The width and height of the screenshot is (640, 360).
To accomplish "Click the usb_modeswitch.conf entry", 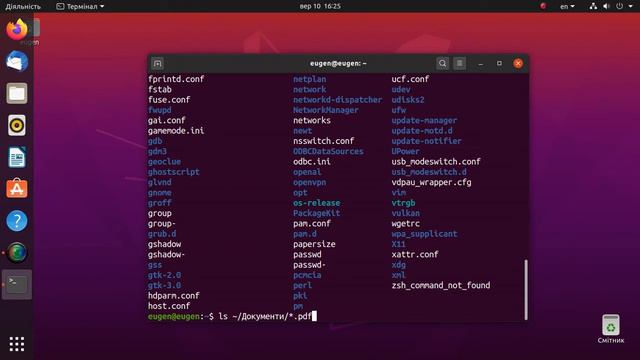I will [x=436, y=162].
